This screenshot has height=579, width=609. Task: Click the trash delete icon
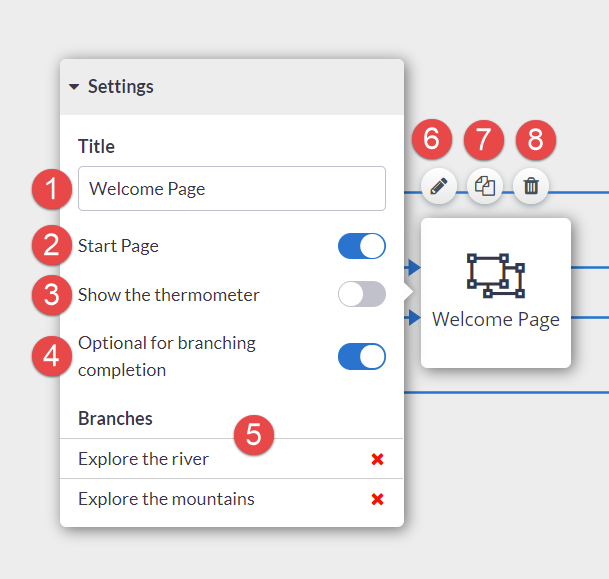click(531, 186)
